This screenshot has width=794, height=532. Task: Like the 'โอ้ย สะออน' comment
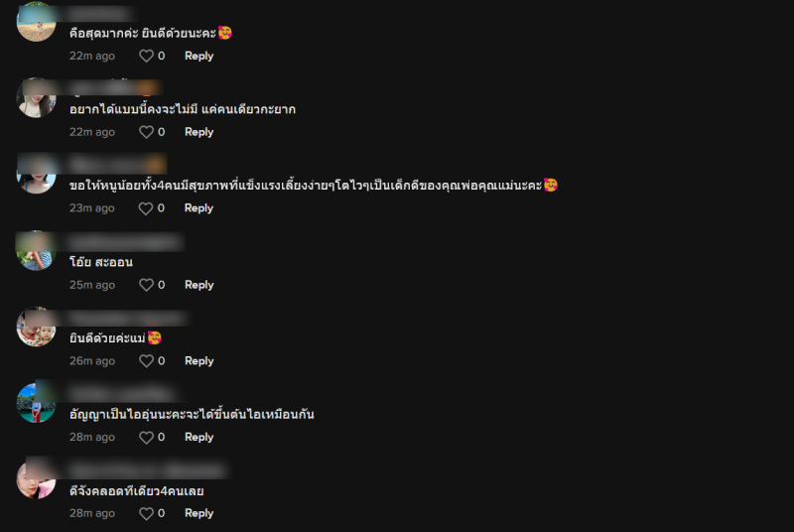coord(146,285)
